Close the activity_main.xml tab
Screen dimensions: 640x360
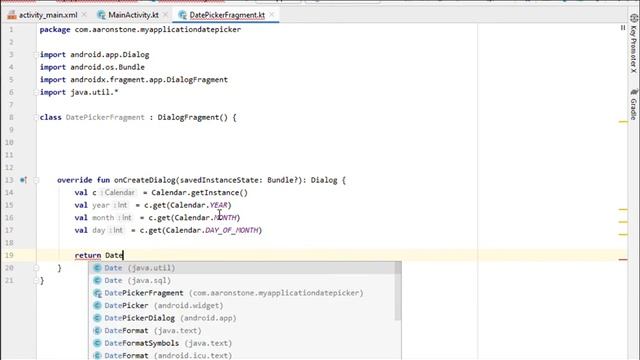(x=84, y=15)
